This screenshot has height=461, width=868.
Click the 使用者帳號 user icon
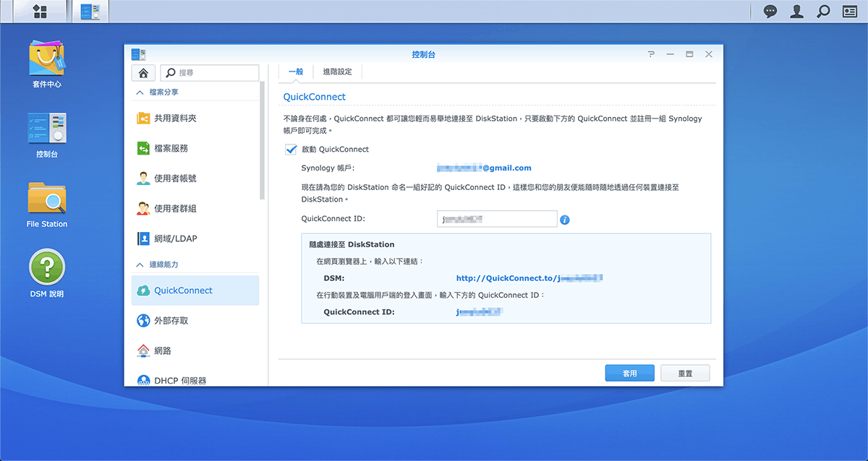point(143,178)
